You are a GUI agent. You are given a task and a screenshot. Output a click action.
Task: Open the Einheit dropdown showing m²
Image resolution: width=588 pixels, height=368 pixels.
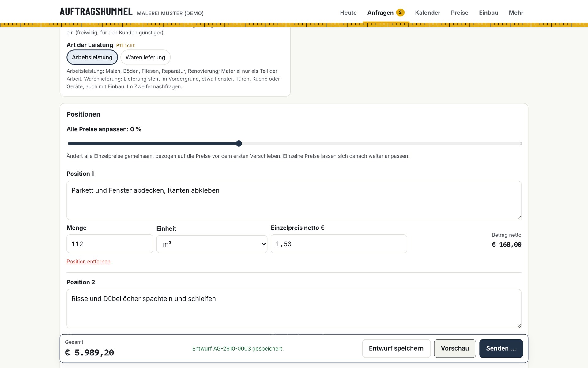[x=212, y=244]
